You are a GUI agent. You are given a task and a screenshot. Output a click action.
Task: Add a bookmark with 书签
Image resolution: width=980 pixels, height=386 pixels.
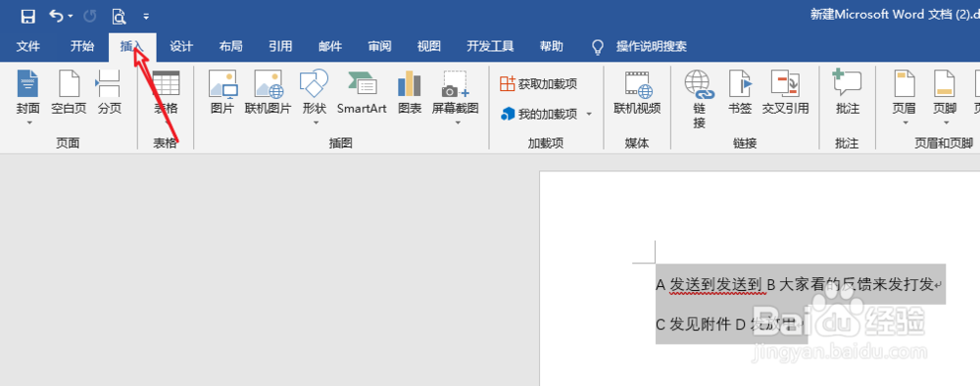pyautogui.click(x=740, y=92)
